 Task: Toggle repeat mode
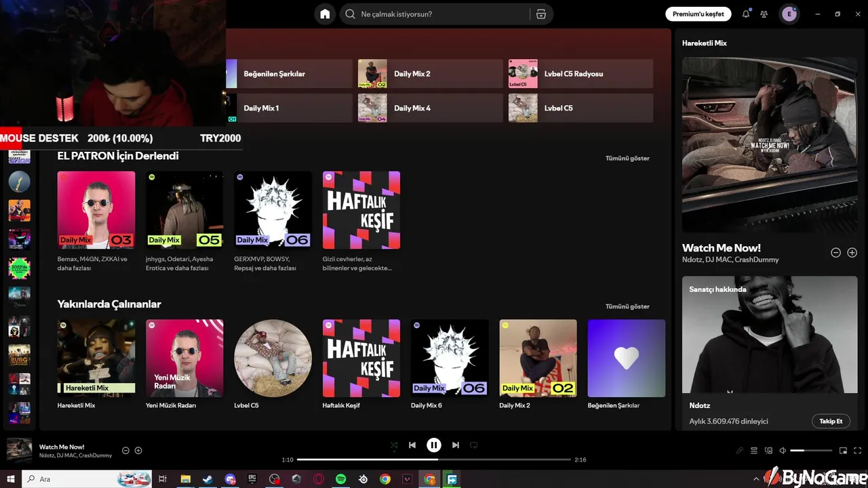(x=474, y=445)
